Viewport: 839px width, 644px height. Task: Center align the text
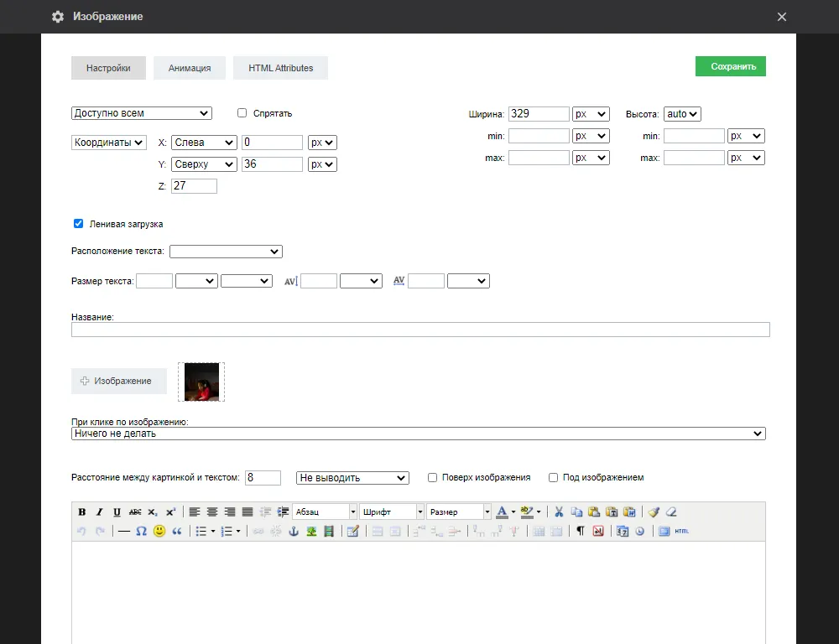(212, 512)
